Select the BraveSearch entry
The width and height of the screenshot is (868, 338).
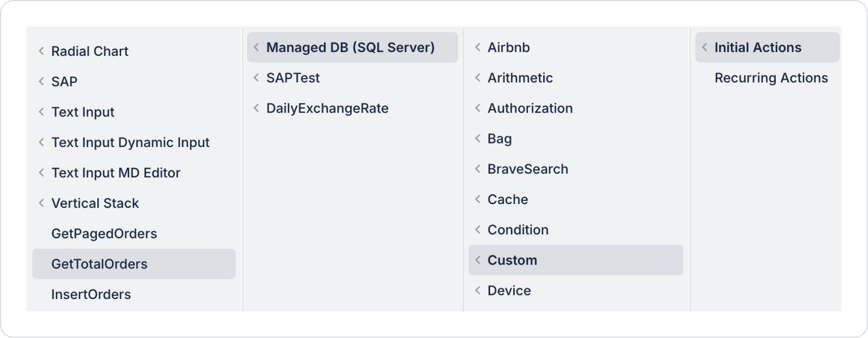(x=528, y=169)
